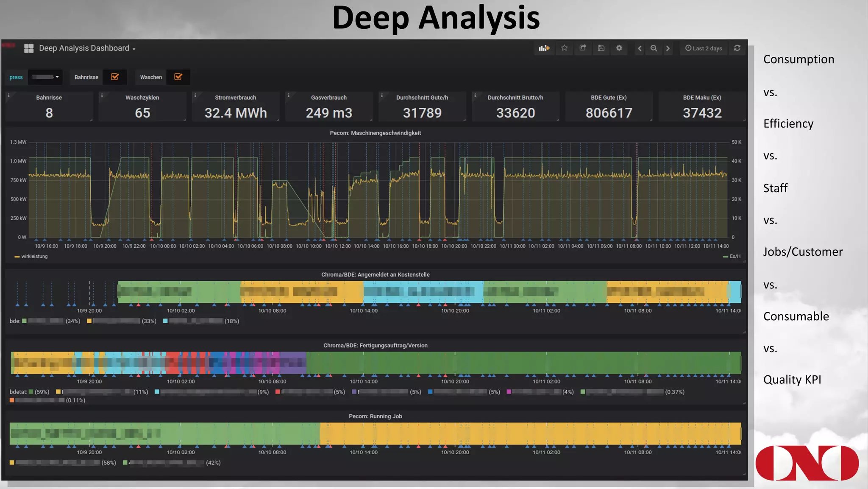This screenshot has height=489, width=868.
Task: Shift time range backward arrow
Action: point(640,48)
